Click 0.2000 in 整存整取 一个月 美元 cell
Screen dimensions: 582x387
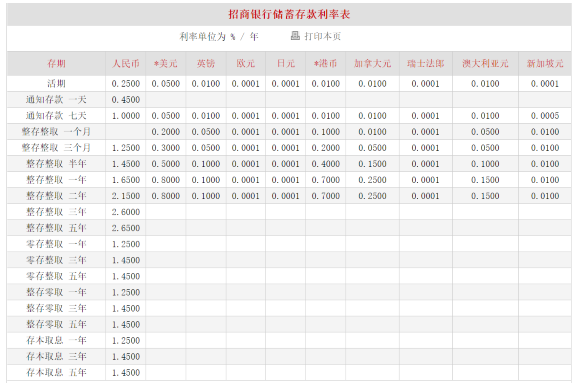166,132
